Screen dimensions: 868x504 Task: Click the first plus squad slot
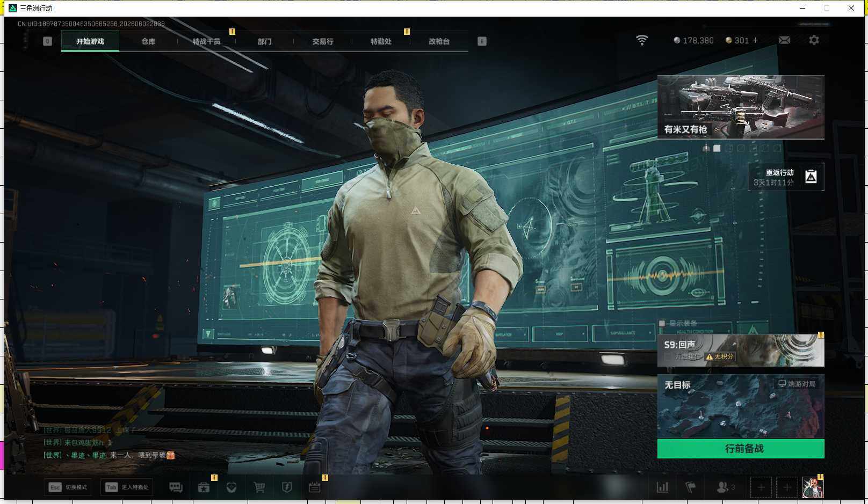coord(761,487)
